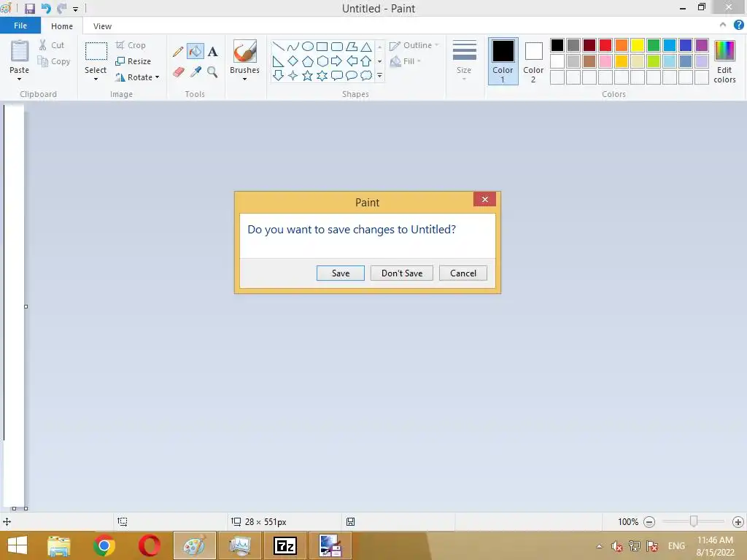Select the Magnifier tool

click(x=212, y=72)
